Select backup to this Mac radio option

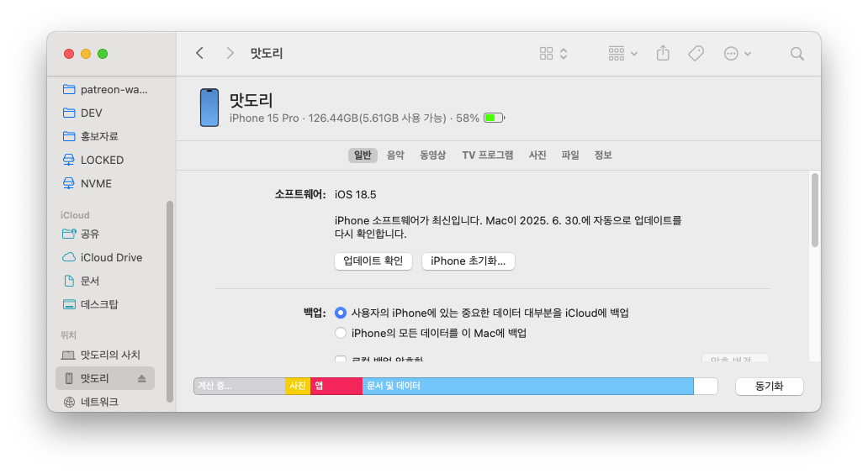click(341, 333)
